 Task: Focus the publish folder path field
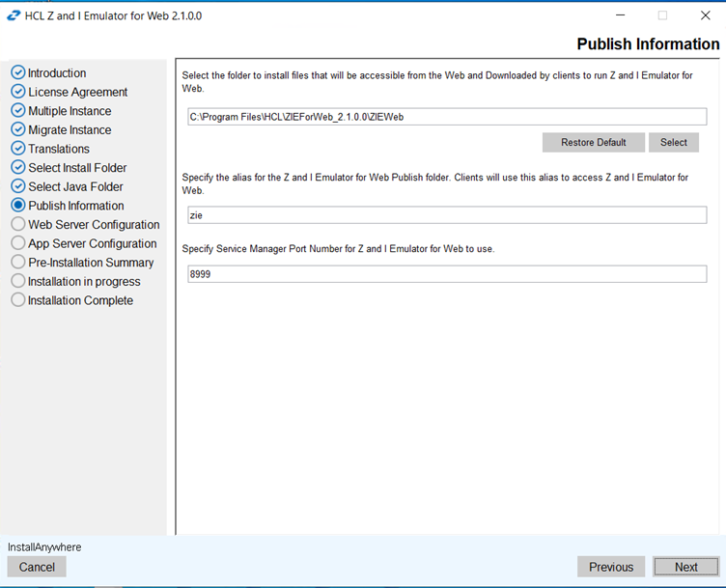pyautogui.click(x=447, y=117)
